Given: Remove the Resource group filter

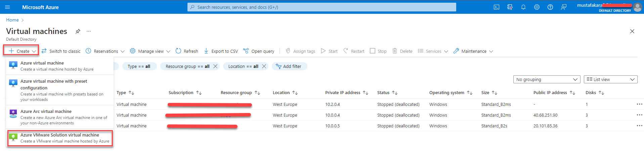Looking at the screenshot, I should (215, 66).
